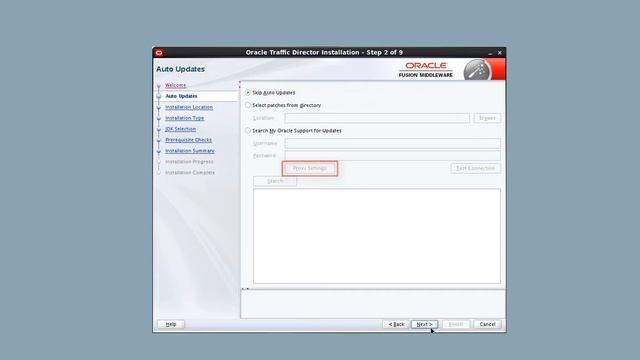Click the Installation Location step node icon
The image size is (640, 360).
point(159,108)
